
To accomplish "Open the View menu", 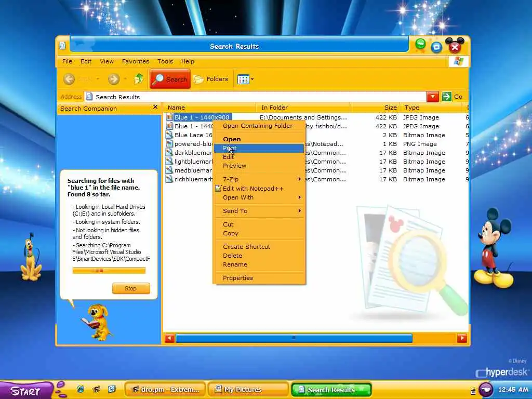I will (x=107, y=61).
